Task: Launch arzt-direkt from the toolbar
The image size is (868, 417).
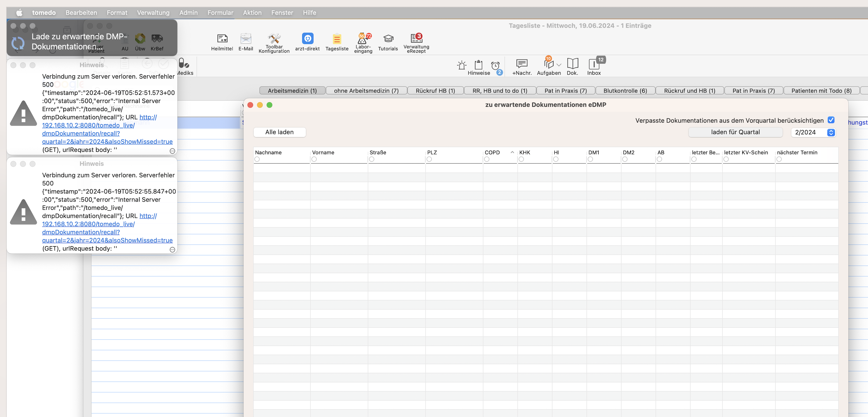Action: click(307, 42)
